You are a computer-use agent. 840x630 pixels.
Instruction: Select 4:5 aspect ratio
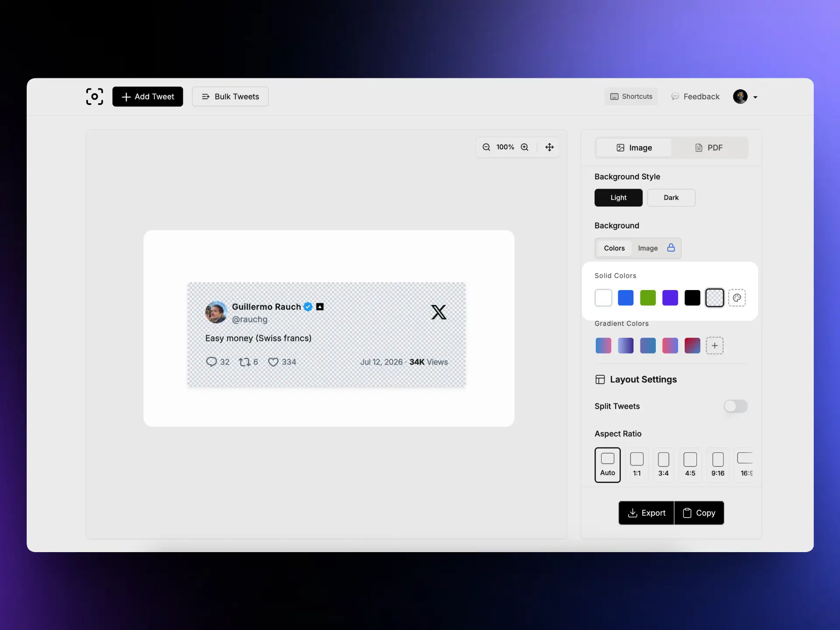[x=690, y=465]
